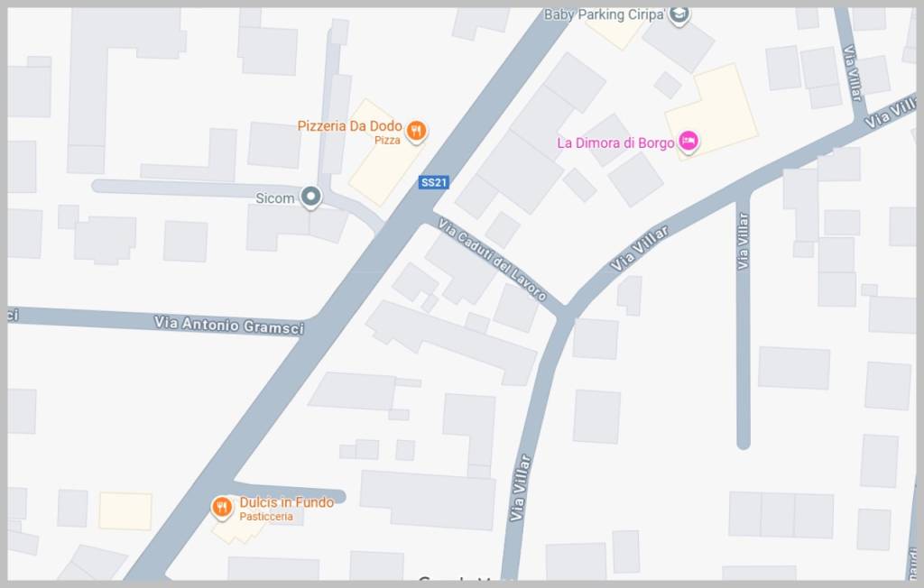Select the Via Villar label near bottom
The height and width of the screenshot is (588, 924).
pos(518,488)
